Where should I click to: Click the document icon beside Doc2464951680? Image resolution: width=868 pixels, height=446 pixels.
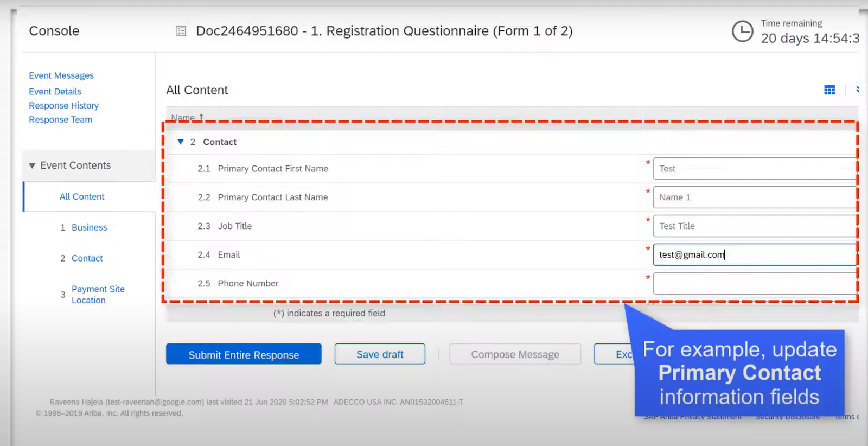point(181,31)
